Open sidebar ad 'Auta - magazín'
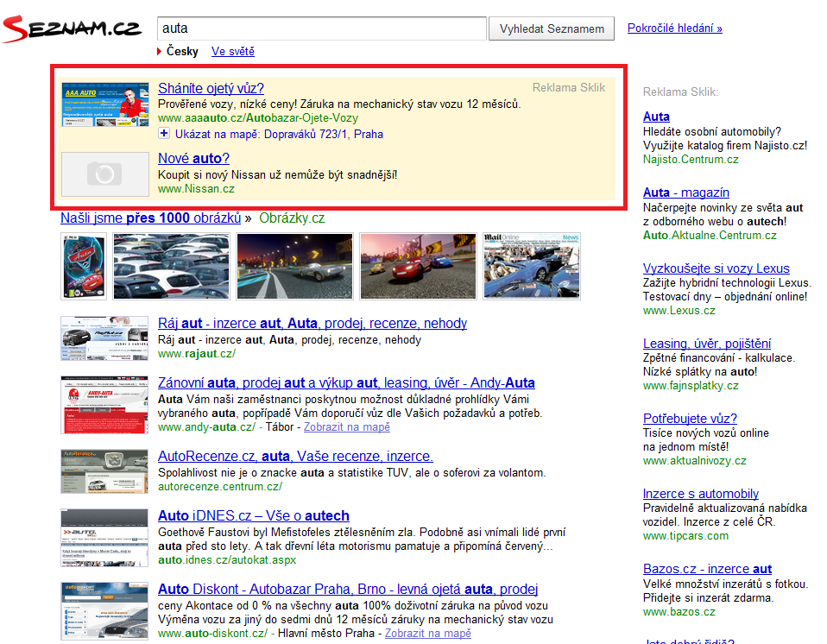 click(x=686, y=193)
